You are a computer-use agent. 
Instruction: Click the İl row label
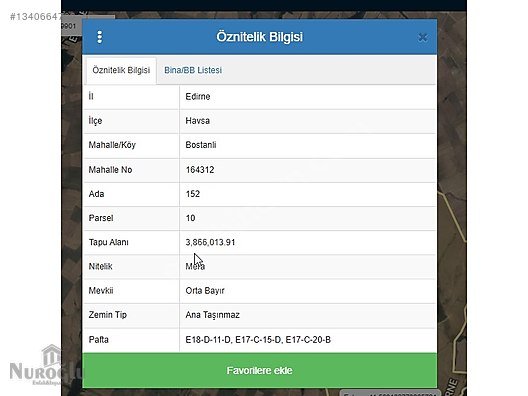click(x=91, y=96)
